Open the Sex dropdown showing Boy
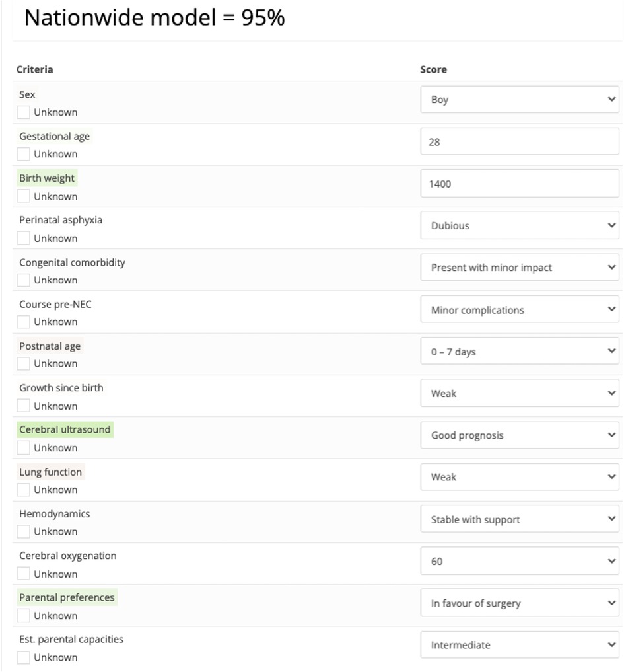Viewport: 624px width, 672px height. [520, 99]
